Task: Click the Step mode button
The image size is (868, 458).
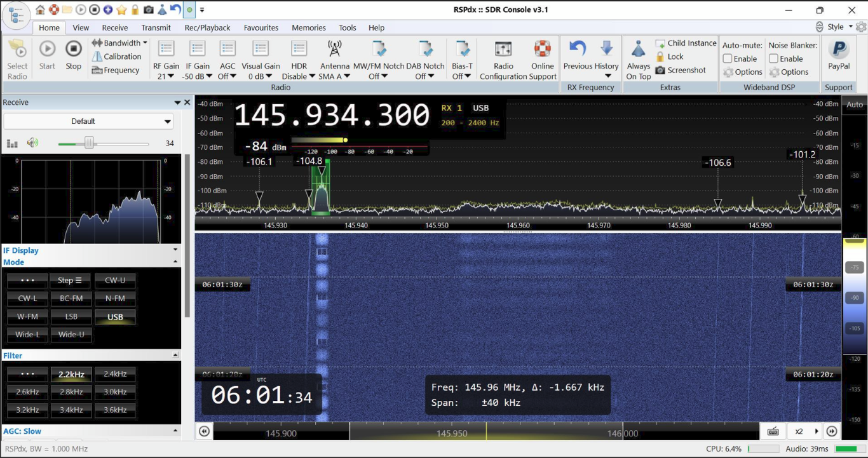Action: tap(70, 280)
